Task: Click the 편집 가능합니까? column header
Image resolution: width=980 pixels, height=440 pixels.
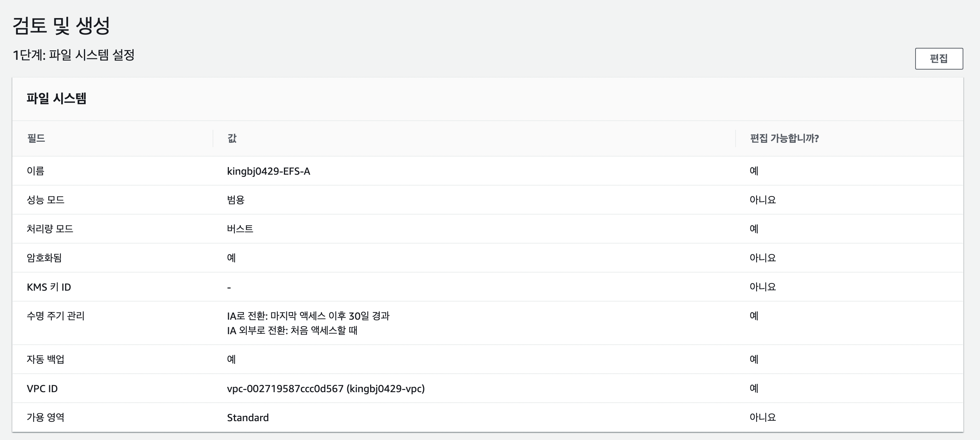Action: 784,138
